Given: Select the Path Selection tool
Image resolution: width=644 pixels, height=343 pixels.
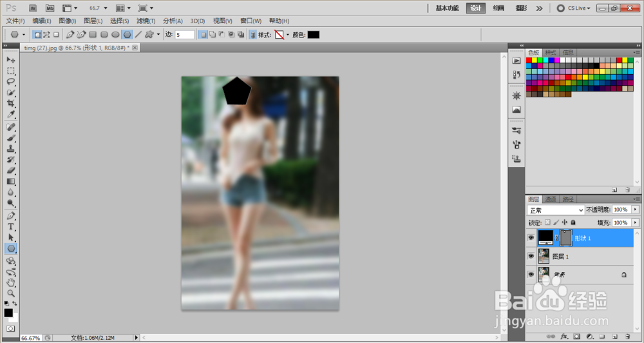Looking at the screenshot, I should tap(11, 237).
